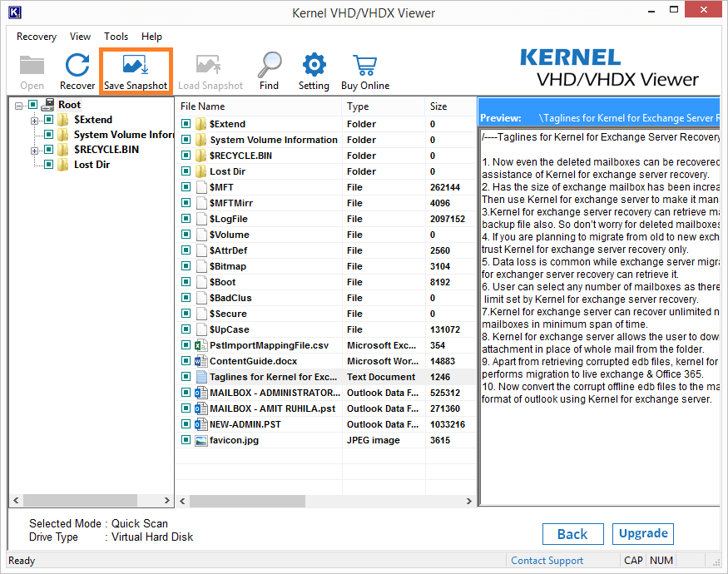
Task: Open the Contact Support link
Action: [547, 561]
